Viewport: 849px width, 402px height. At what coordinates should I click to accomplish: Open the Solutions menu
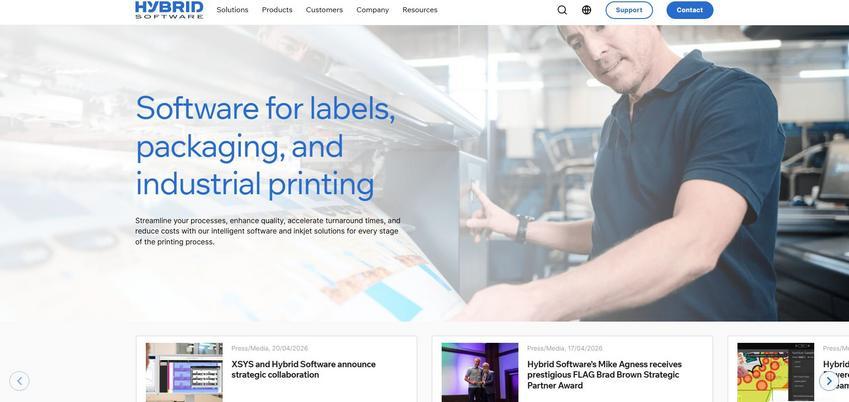coord(232,10)
